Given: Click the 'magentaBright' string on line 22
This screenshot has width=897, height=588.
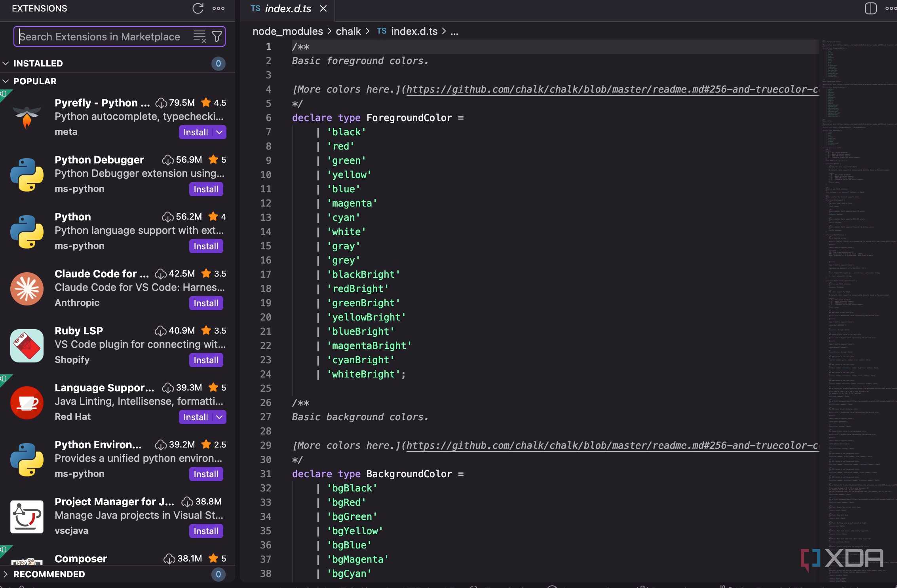Looking at the screenshot, I should pos(369,346).
